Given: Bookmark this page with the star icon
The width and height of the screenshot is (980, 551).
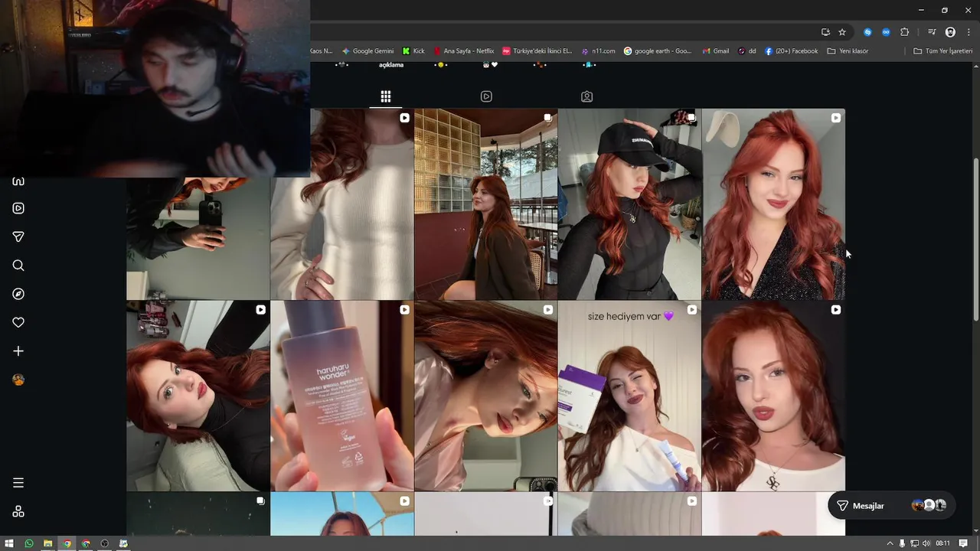Looking at the screenshot, I should click(842, 32).
